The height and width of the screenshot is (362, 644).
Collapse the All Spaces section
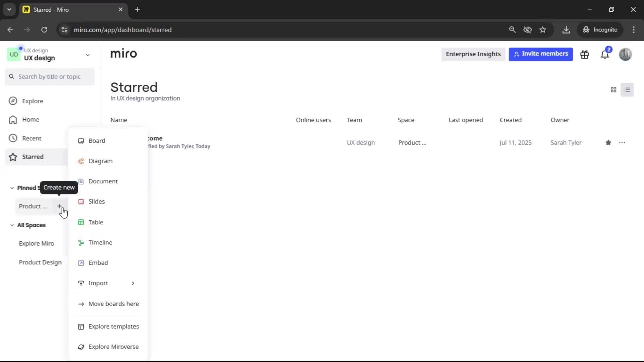pos(12,225)
